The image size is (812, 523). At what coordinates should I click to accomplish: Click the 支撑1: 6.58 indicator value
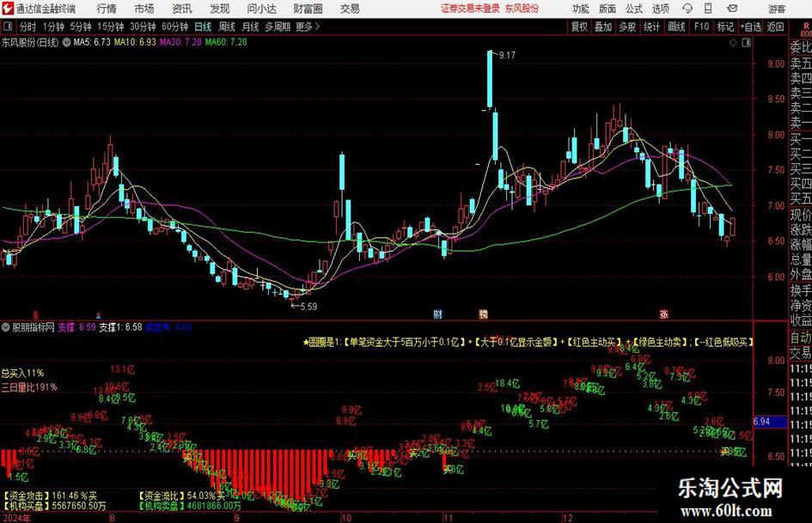(x=120, y=327)
